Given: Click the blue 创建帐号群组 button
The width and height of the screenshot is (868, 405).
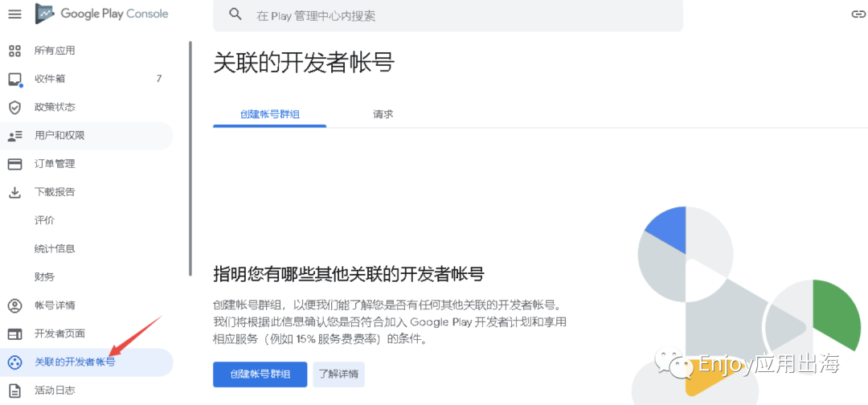Looking at the screenshot, I should 260,374.
